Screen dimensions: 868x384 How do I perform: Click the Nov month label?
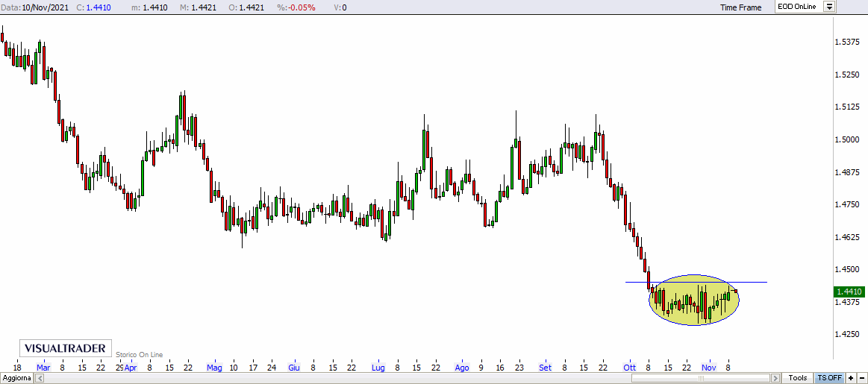pyautogui.click(x=709, y=368)
